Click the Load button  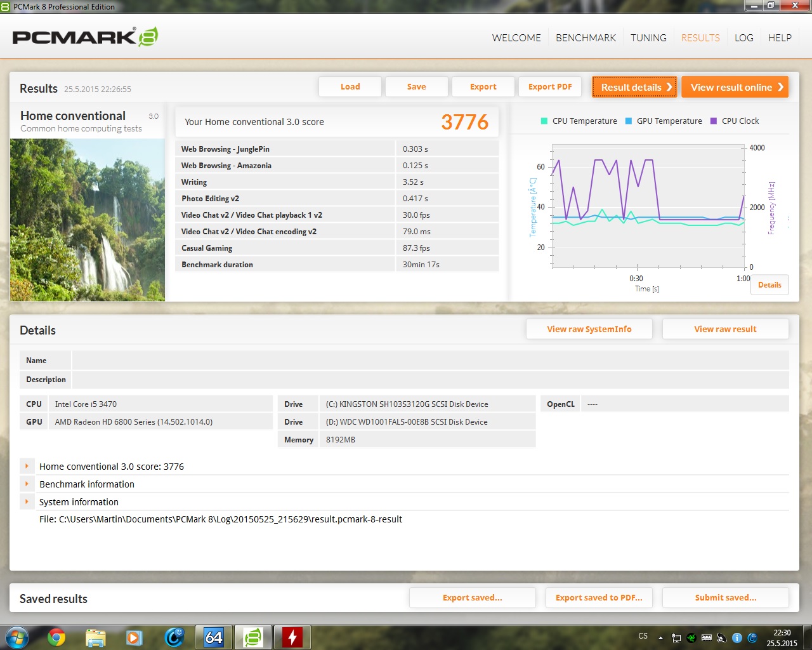click(350, 87)
